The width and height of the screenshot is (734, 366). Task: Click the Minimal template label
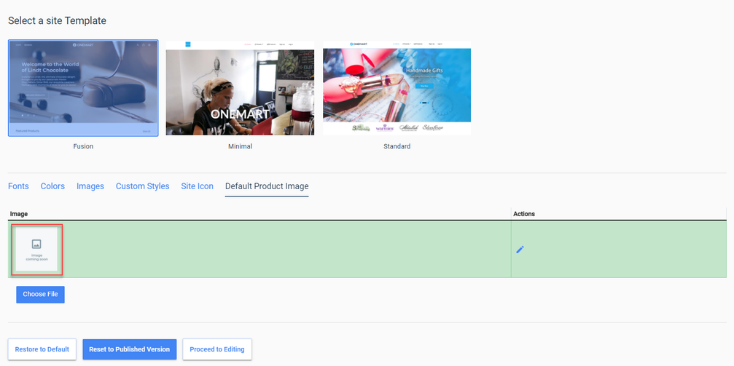pos(240,146)
